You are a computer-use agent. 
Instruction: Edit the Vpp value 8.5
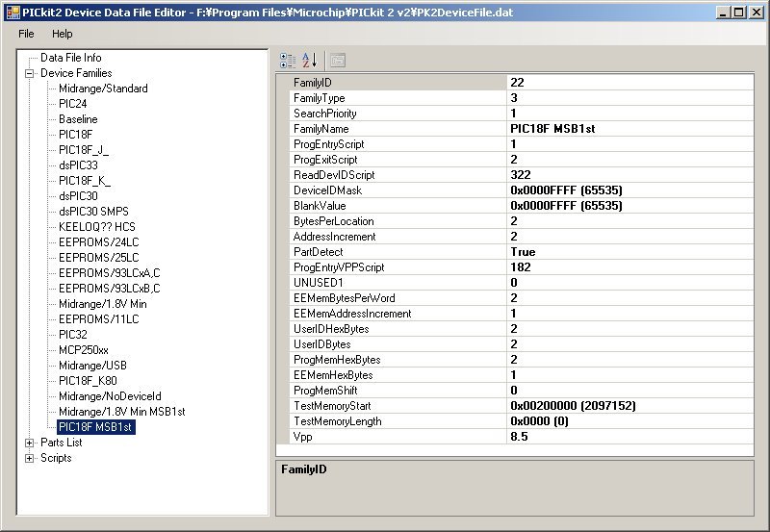point(630,437)
